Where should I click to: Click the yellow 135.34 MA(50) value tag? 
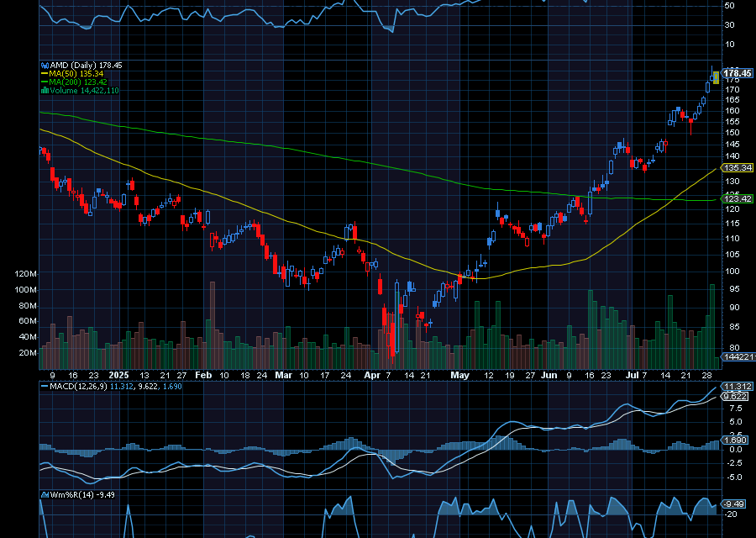click(738, 168)
